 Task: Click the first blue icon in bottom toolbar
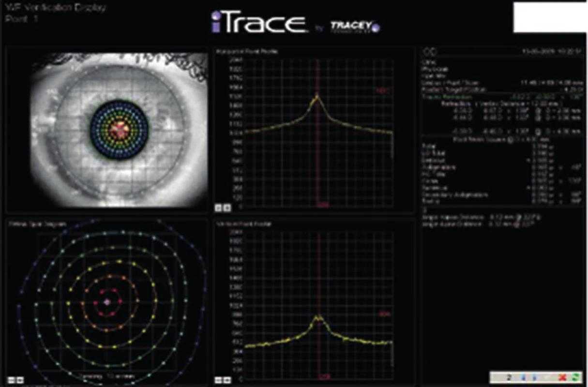pyautogui.click(x=523, y=377)
